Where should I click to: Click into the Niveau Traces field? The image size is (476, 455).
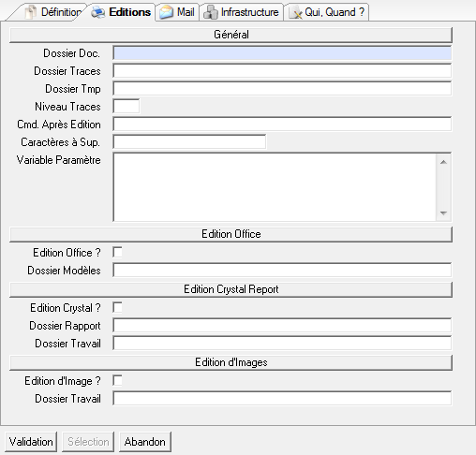click(126, 107)
